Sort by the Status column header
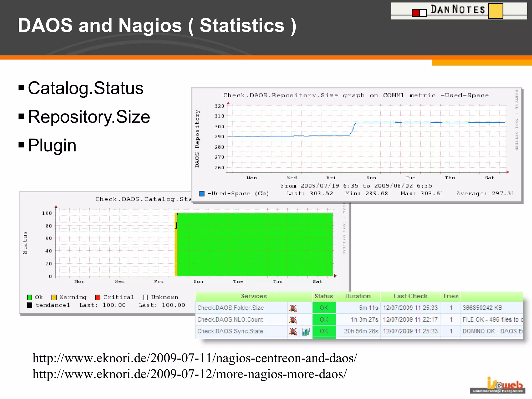The width and height of the screenshot is (532, 399). (324, 296)
